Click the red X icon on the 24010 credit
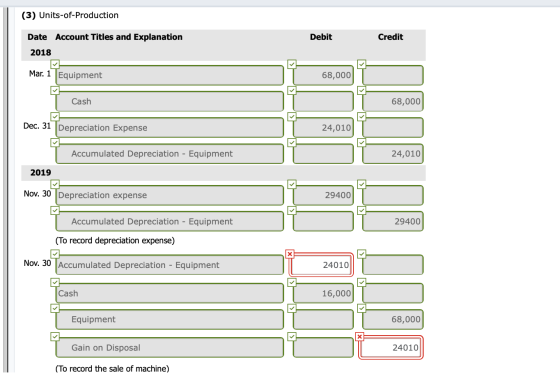The image size is (560, 379). tap(360, 336)
